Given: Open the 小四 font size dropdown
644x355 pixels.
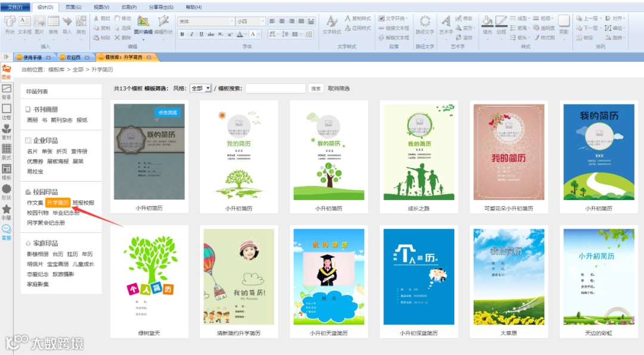Looking at the screenshot, I should pos(262,21).
